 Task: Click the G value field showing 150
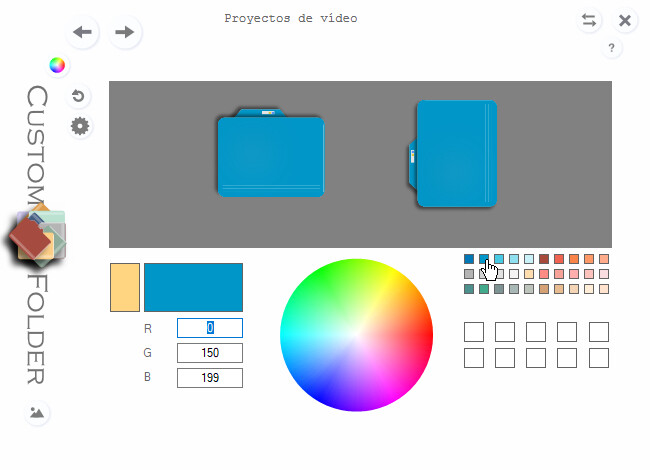(x=210, y=353)
